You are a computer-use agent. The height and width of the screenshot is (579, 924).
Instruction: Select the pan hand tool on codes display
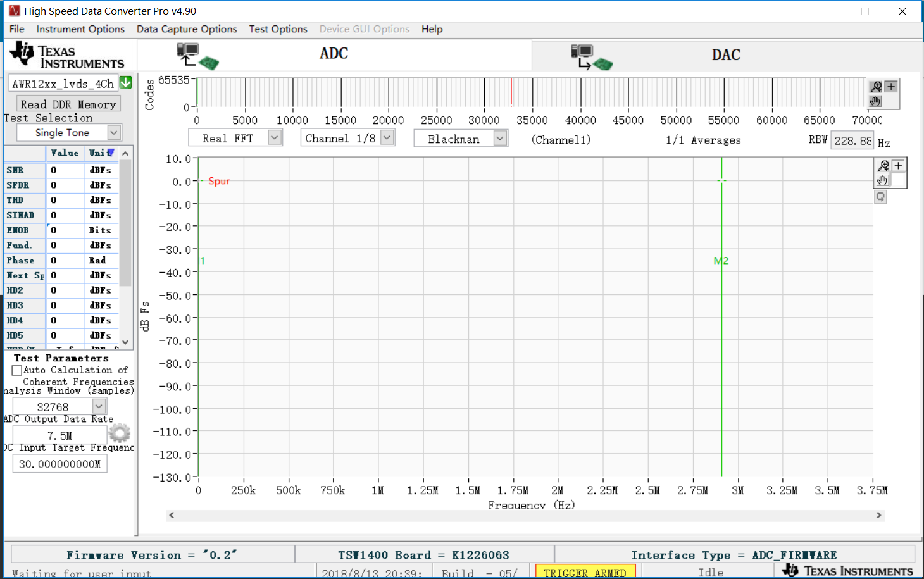coord(875,101)
